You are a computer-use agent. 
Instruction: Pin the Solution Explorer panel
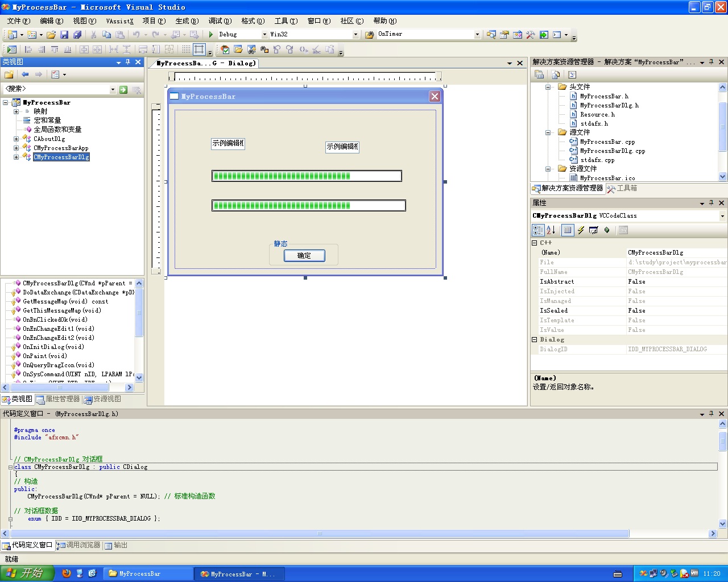pyautogui.click(x=712, y=62)
